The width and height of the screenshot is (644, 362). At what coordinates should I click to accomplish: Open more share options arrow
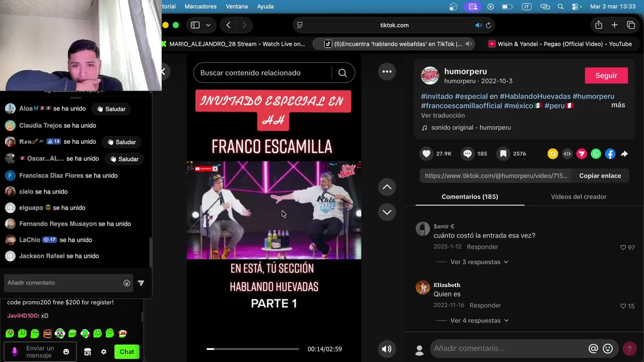coord(624,154)
